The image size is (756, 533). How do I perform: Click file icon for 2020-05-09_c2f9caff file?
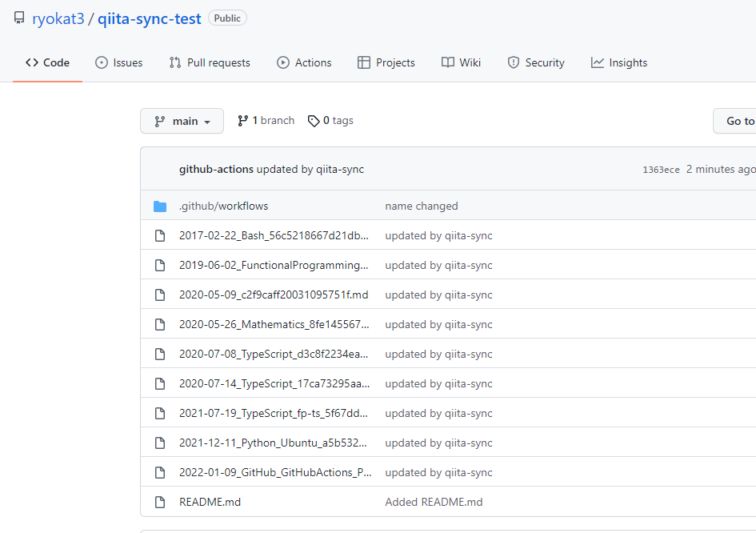(160, 295)
